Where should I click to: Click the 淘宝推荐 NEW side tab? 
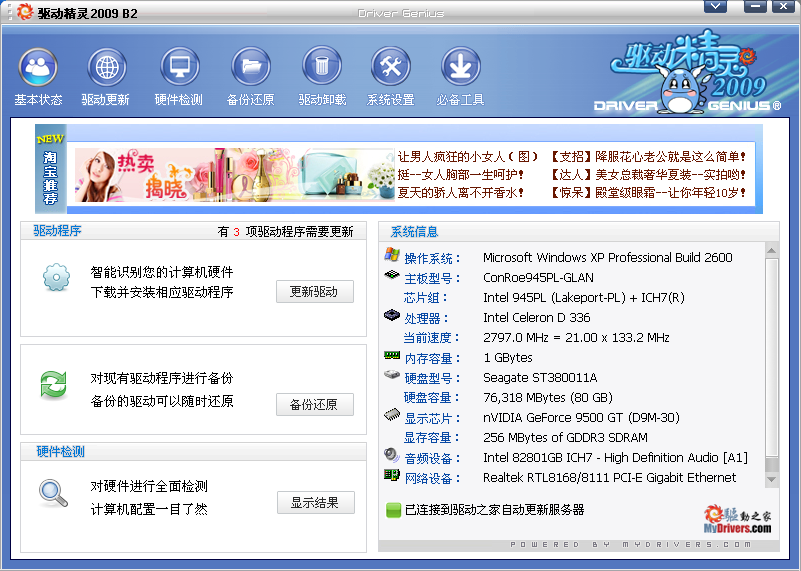pos(50,170)
